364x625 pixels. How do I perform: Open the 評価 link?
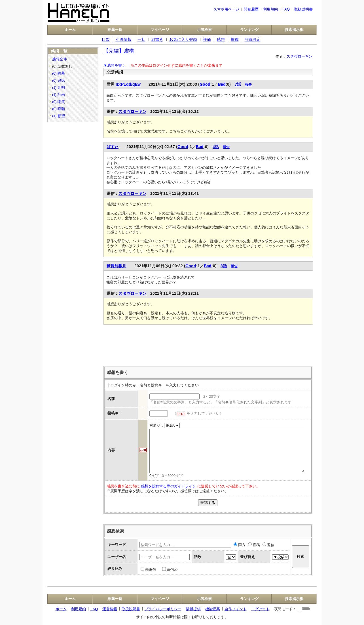pos(207,40)
